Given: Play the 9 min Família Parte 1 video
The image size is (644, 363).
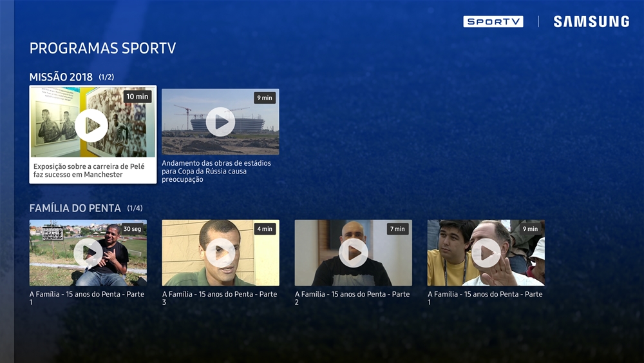Looking at the screenshot, I should coord(486,253).
